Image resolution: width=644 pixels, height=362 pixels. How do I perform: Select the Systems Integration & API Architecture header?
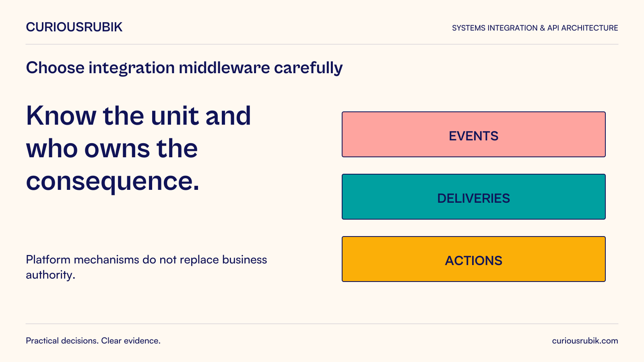tap(535, 28)
